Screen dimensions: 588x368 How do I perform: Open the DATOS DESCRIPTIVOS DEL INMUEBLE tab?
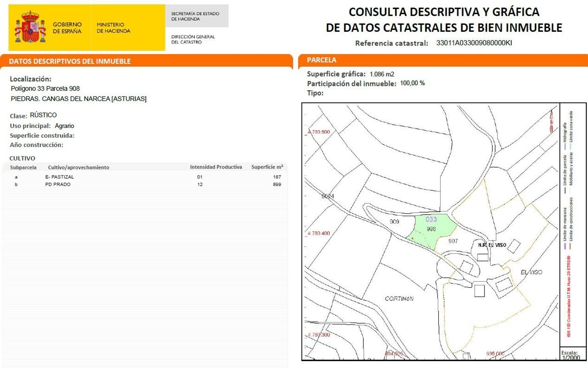(x=70, y=61)
